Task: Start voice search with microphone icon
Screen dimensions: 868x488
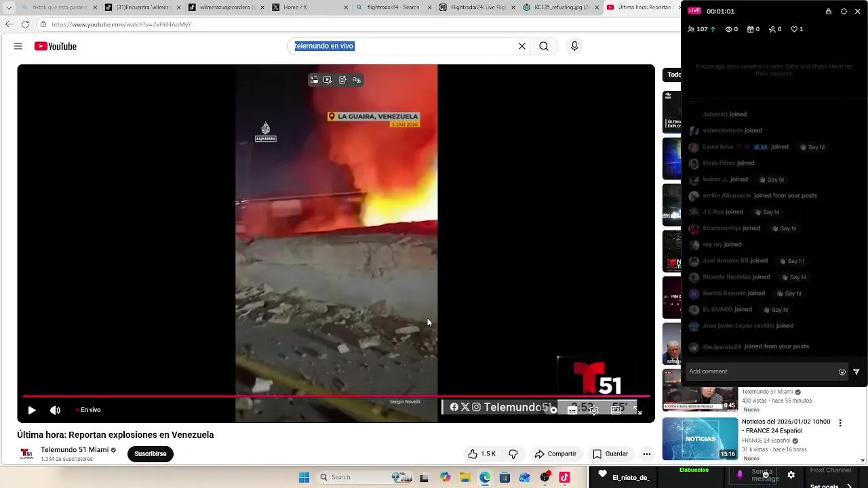Action: pyautogui.click(x=574, y=46)
